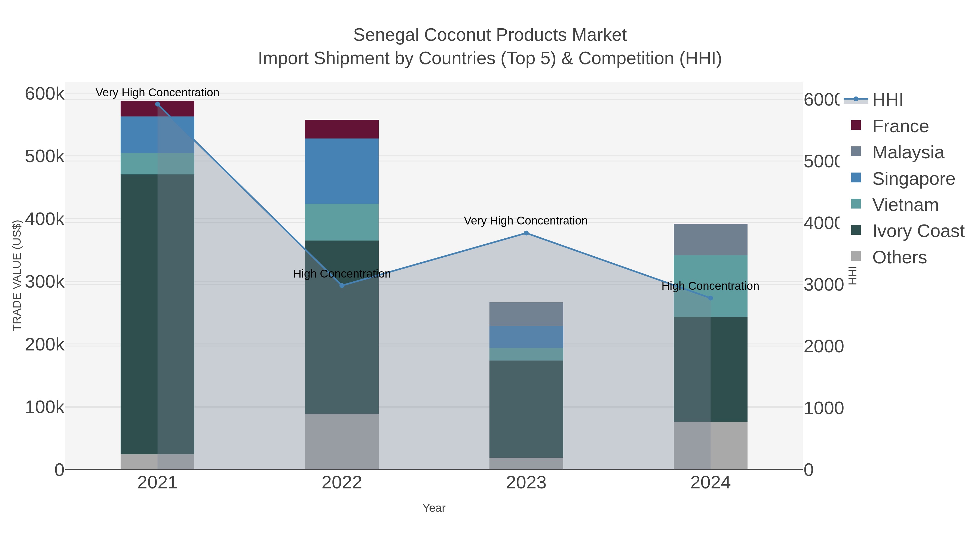Click the HHI data point for 2023
This screenshot has height=551, width=980.
pyautogui.click(x=526, y=233)
